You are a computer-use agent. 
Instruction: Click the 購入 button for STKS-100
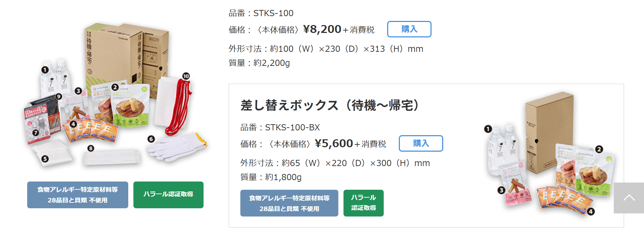pos(409,29)
